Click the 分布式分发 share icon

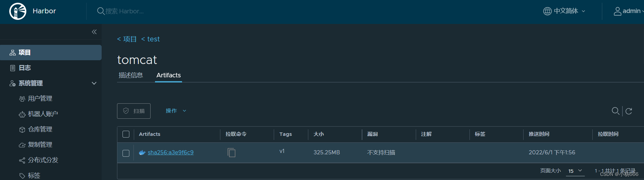coord(22,160)
